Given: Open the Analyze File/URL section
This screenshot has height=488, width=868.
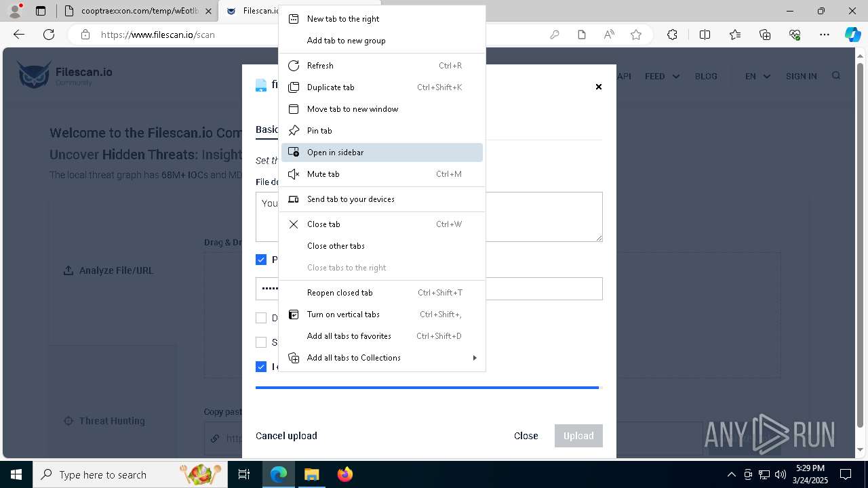Looking at the screenshot, I should (x=108, y=270).
